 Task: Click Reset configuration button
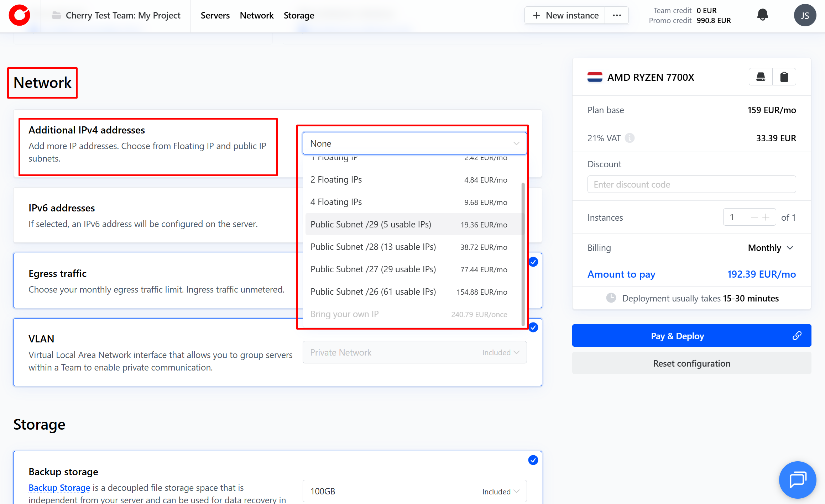tap(691, 363)
